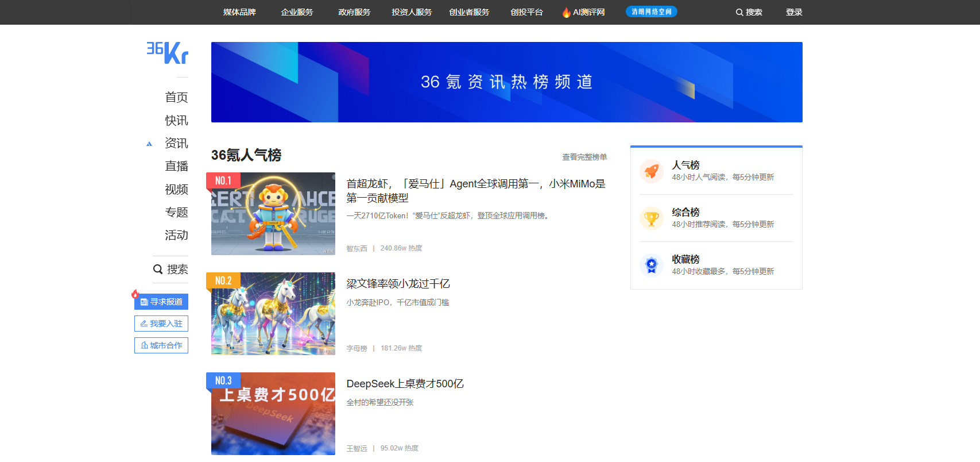
Task: Open the 媒体品牌 top menu
Action: pos(239,12)
